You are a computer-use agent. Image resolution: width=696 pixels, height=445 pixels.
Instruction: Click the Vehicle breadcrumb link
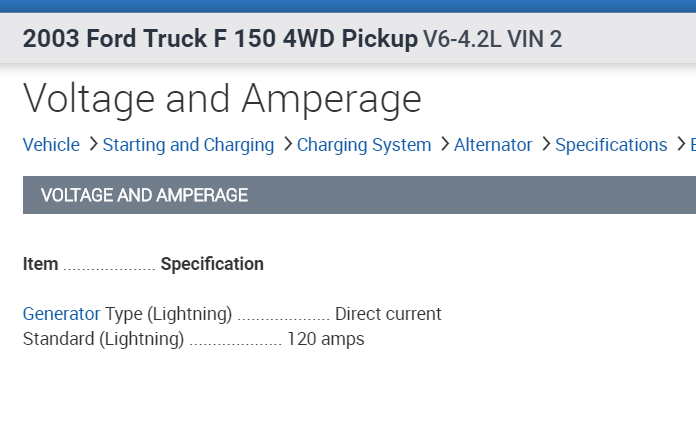click(x=51, y=145)
